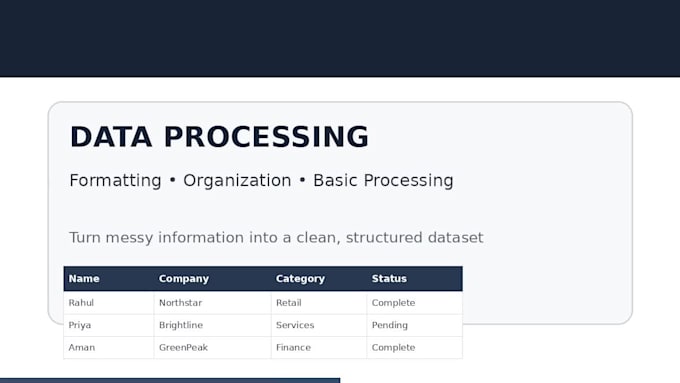Screen dimensions: 680x383
Task: Click the Pending status in Priya's row
Action: [x=415, y=325]
